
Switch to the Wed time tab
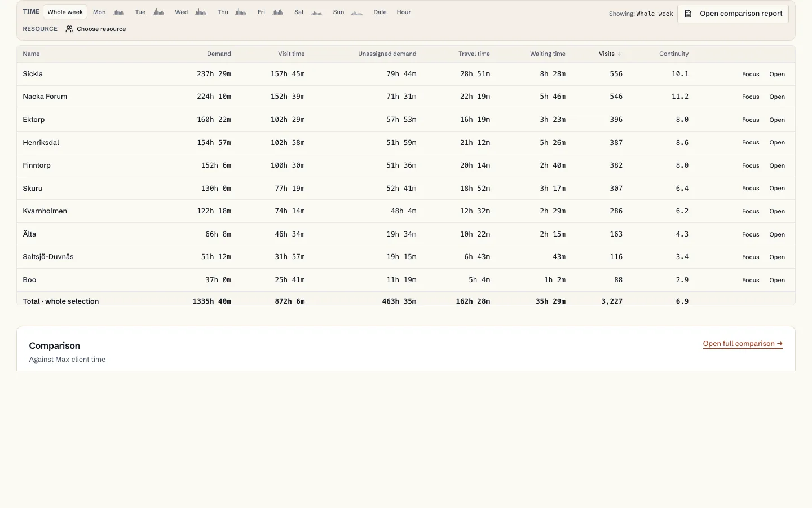point(191,12)
